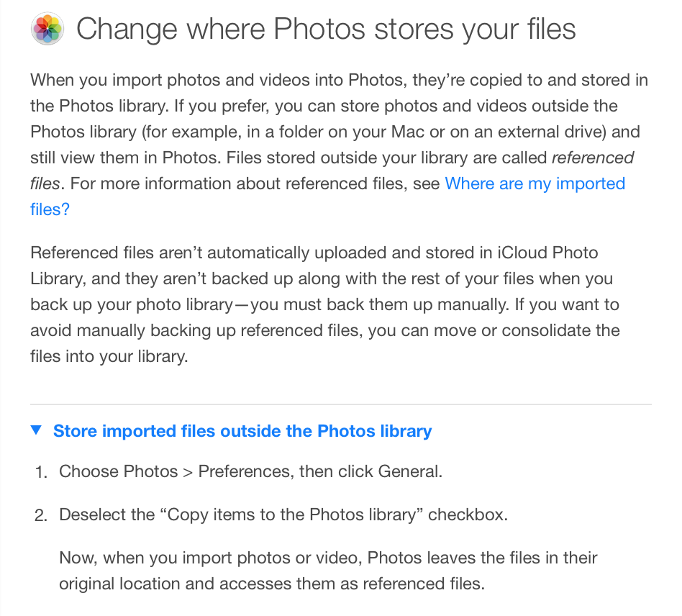Click the list number "2." marker
Viewport: 682px width, 616px height.
pyautogui.click(x=41, y=515)
